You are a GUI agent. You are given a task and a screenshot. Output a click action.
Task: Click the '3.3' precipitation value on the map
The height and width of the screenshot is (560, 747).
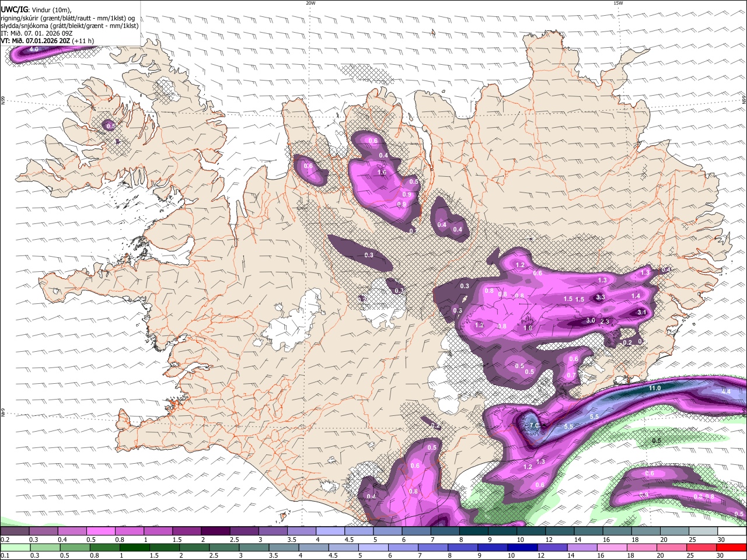tap(601, 297)
